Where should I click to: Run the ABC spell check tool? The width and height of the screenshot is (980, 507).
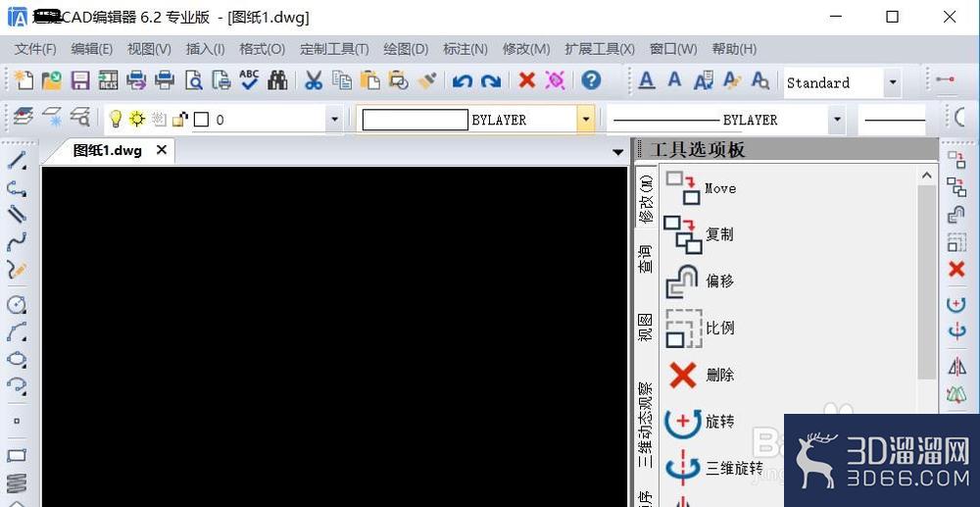tap(249, 80)
